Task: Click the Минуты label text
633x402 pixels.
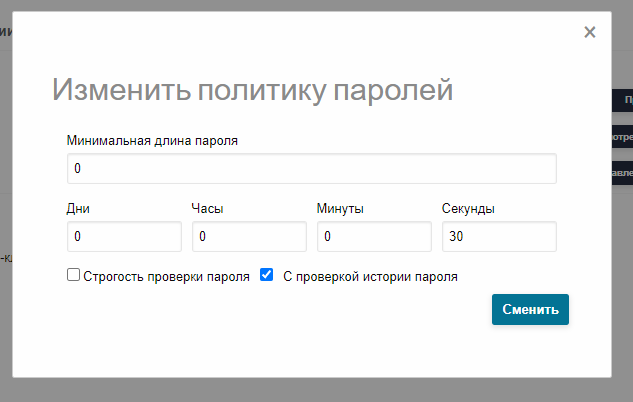Action: point(340,209)
